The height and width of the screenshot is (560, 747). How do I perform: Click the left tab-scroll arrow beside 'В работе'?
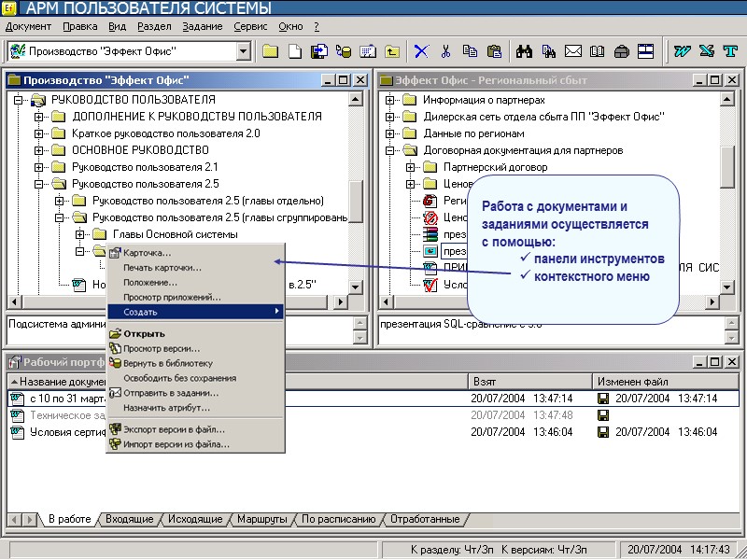(x=14, y=520)
